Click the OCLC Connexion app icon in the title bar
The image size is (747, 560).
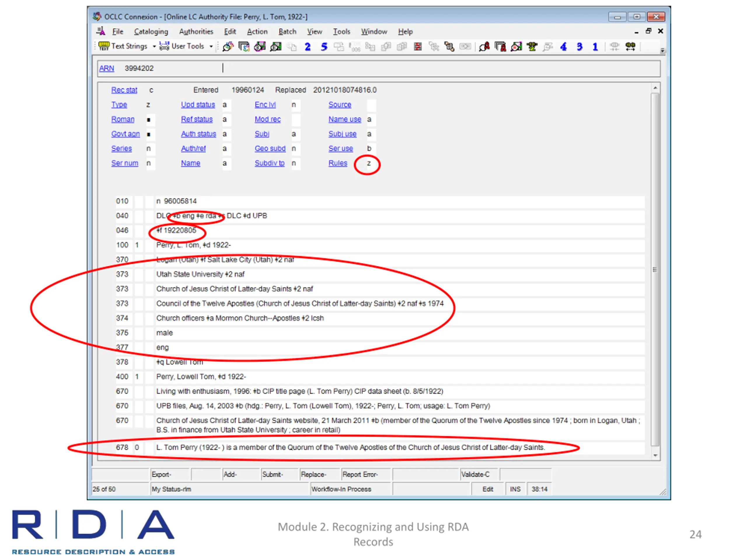point(97,16)
